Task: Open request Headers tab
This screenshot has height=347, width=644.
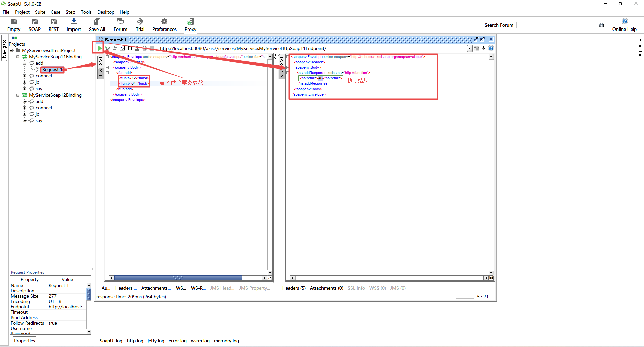Action: pyautogui.click(x=126, y=288)
